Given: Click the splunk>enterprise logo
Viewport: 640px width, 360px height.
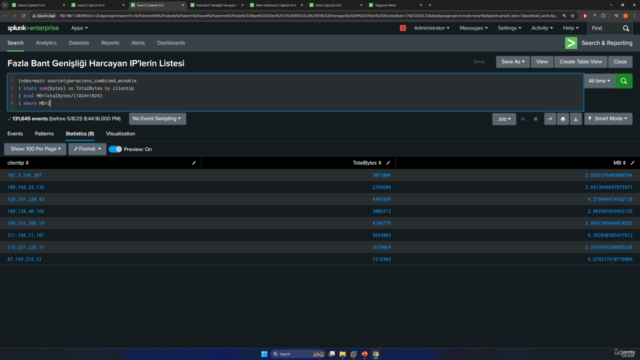Looking at the screenshot, I should (x=33, y=28).
